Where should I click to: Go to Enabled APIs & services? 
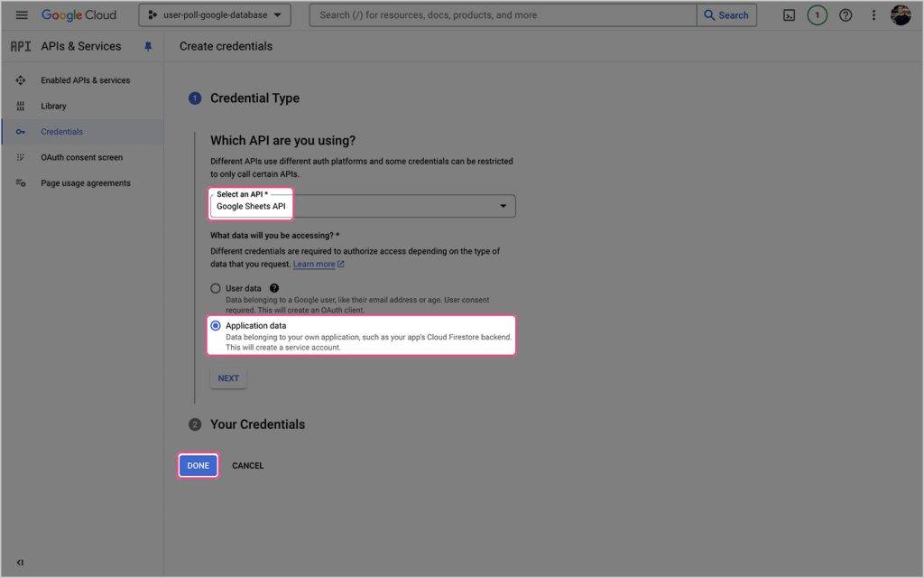(85, 80)
